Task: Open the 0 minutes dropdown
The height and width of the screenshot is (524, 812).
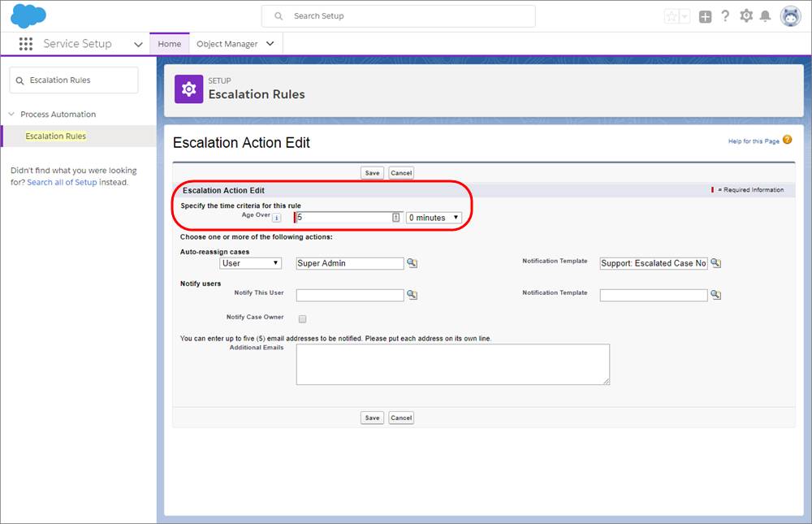Action: click(x=434, y=218)
